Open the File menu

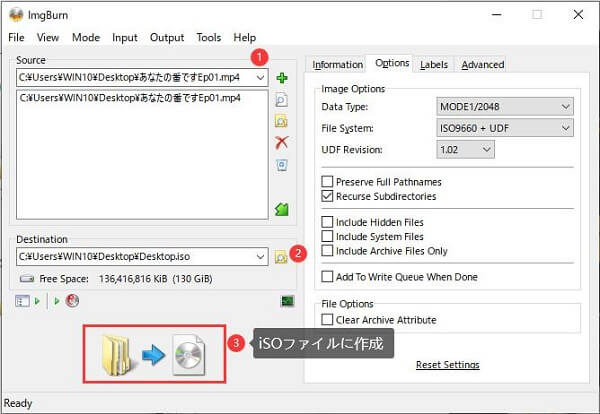pyautogui.click(x=16, y=37)
